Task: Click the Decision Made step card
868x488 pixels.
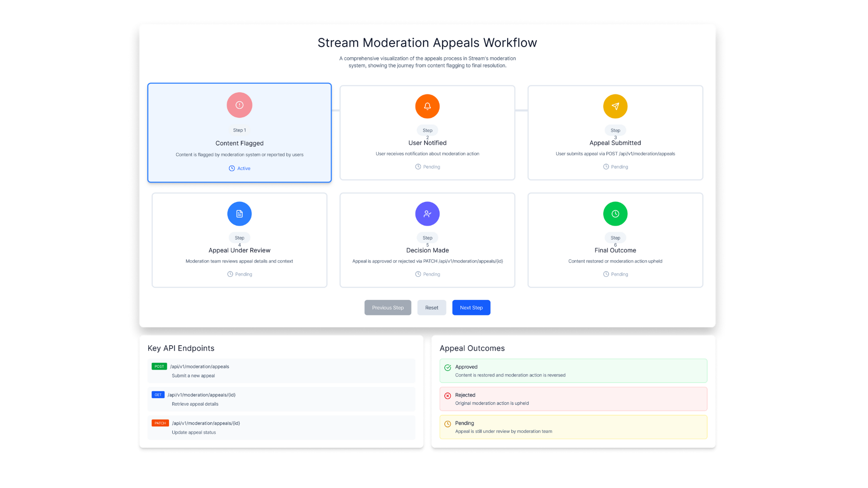Action: (427, 240)
